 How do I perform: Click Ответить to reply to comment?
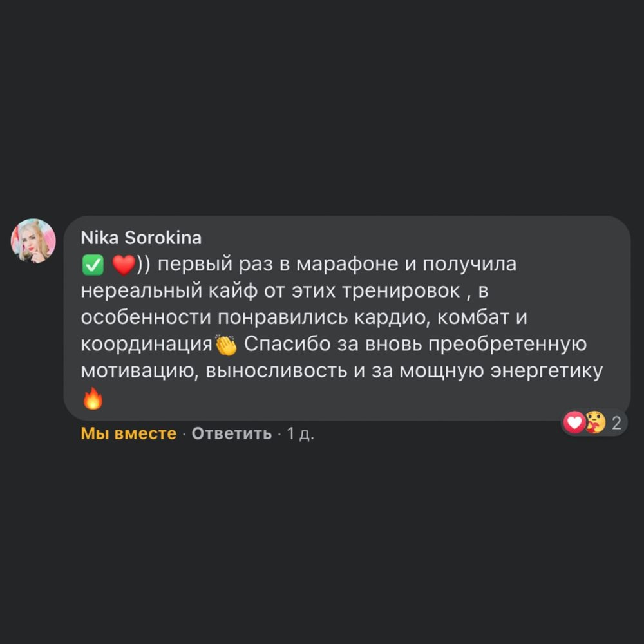[x=232, y=433]
